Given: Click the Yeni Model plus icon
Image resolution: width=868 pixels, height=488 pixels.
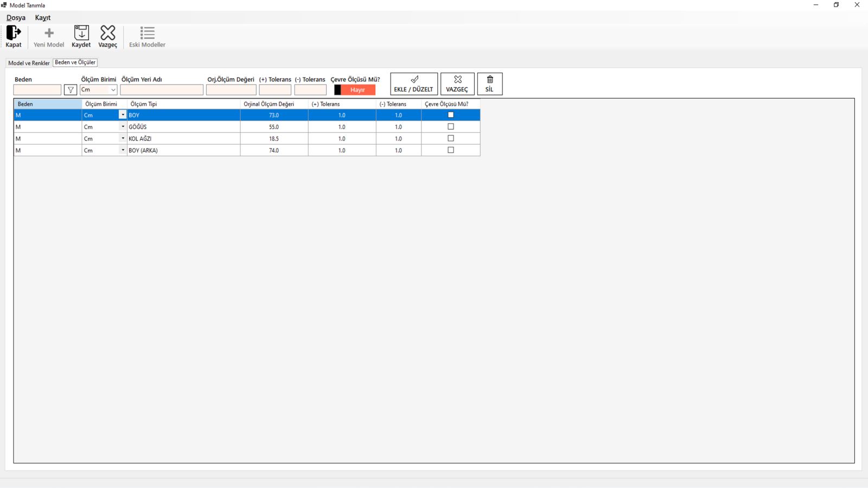Looking at the screenshot, I should 49,33.
